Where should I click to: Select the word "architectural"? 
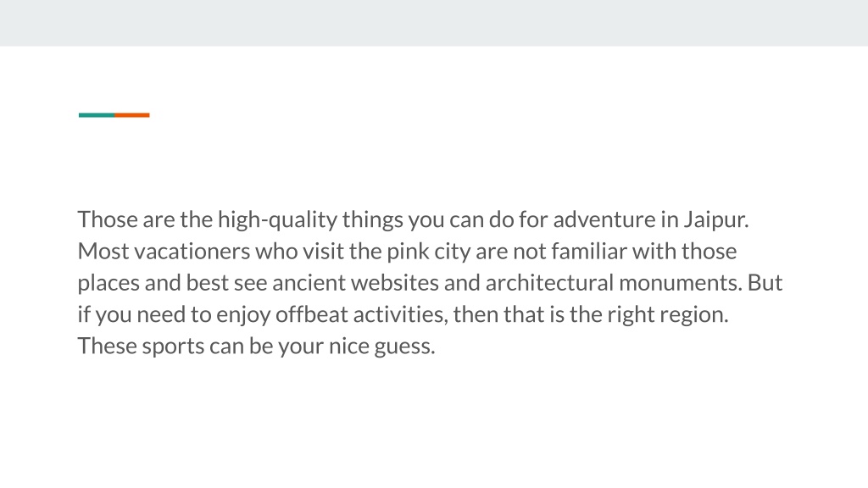point(549,283)
